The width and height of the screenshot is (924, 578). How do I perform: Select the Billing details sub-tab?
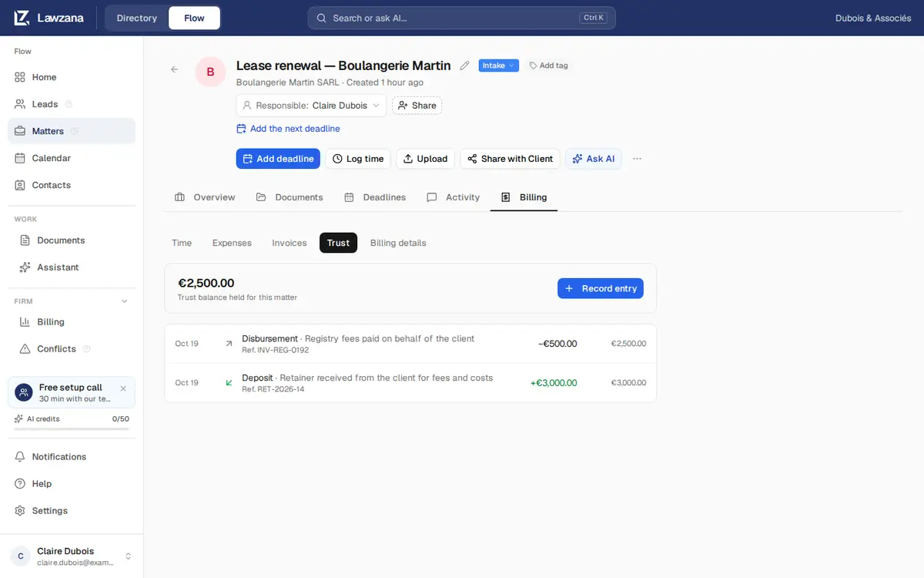click(x=398, y=243)
